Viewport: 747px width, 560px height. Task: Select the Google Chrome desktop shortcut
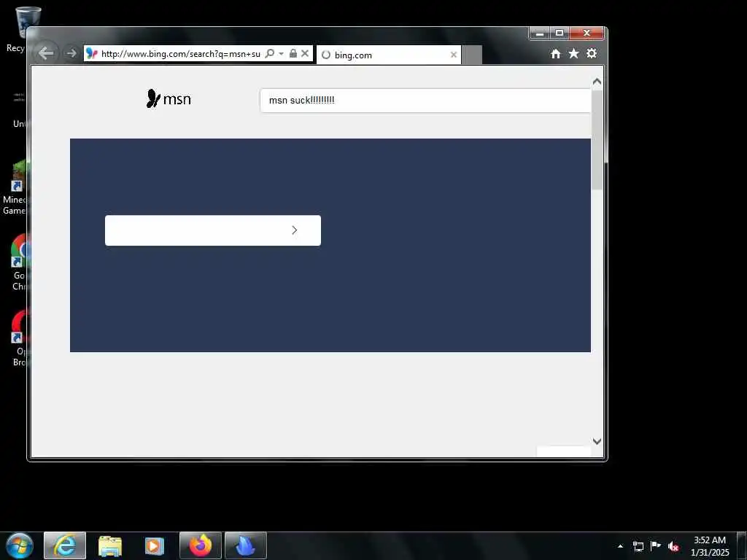pos(18,262)
